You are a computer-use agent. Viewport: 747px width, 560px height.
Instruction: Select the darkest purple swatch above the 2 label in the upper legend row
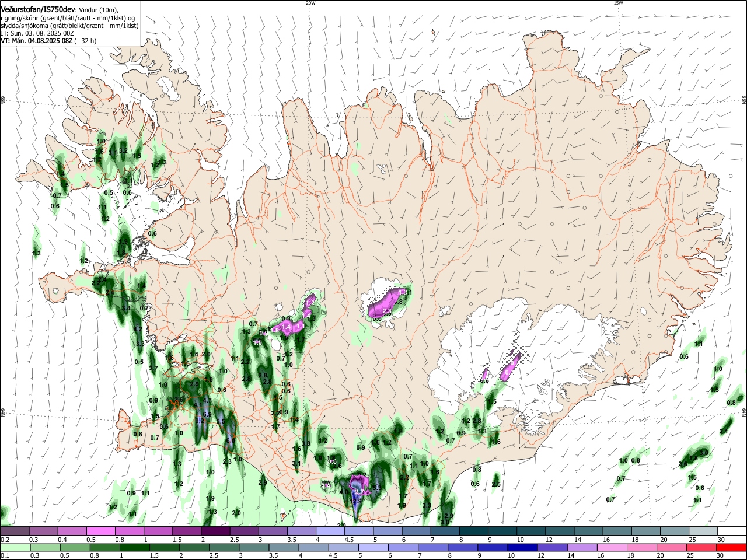215,531
